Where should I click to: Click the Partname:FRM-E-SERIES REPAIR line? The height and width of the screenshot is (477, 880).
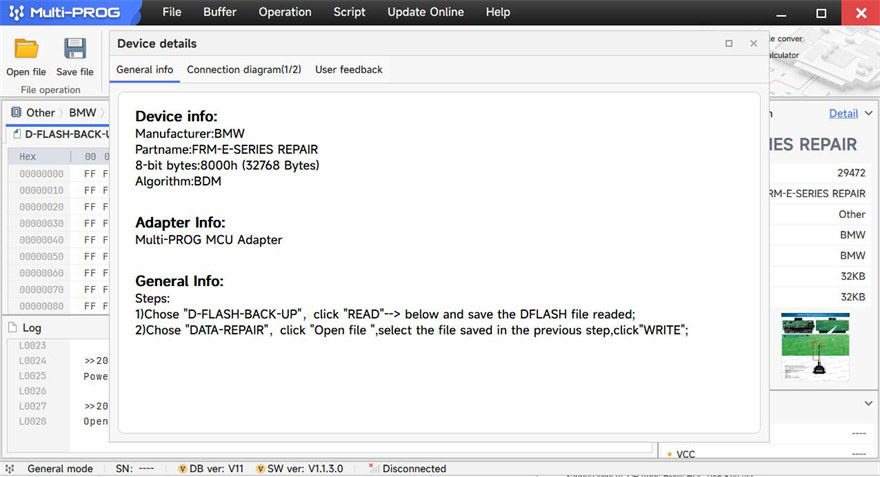pyautogui.click(x=226, y=149)
